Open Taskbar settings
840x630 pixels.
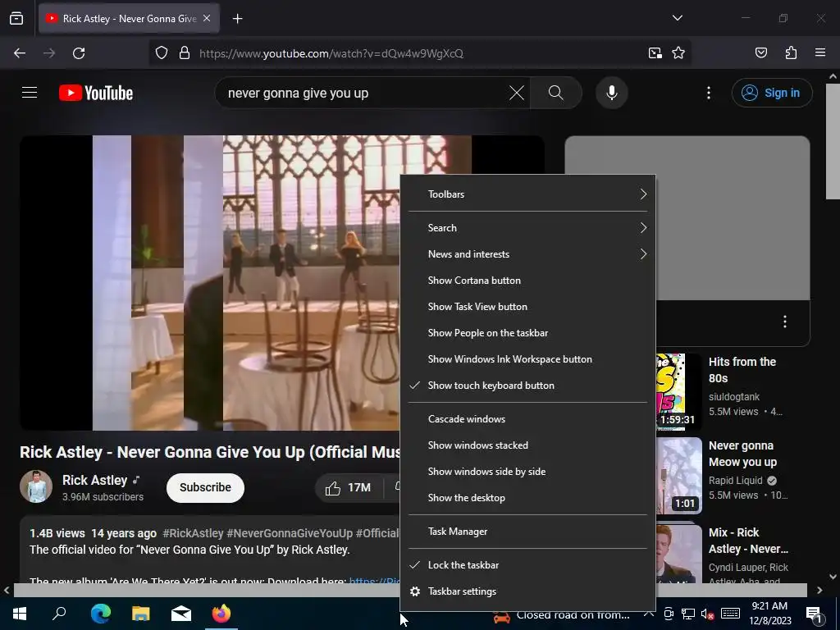pyautogui.click(x=527, y=591)
